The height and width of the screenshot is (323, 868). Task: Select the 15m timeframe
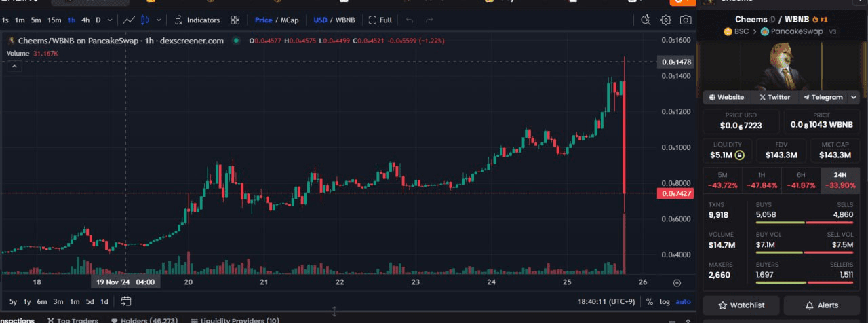pos(54,20)
